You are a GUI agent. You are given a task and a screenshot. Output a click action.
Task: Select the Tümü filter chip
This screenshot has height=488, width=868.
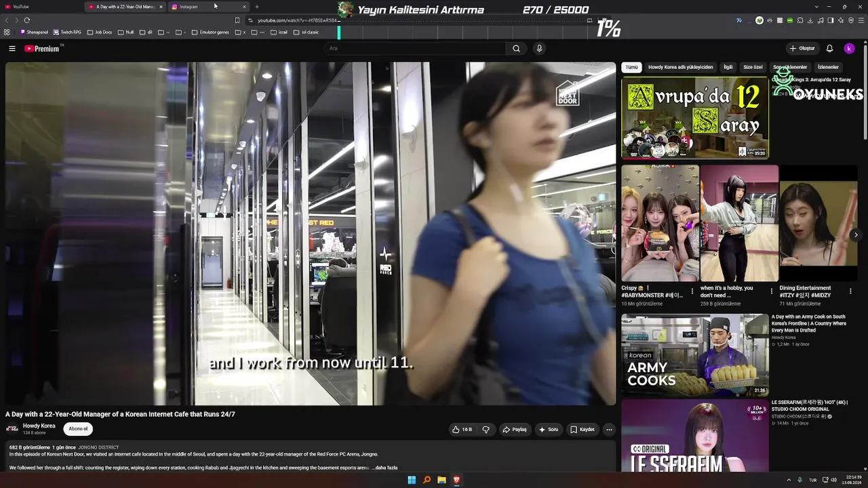click(x=631, y=67)
